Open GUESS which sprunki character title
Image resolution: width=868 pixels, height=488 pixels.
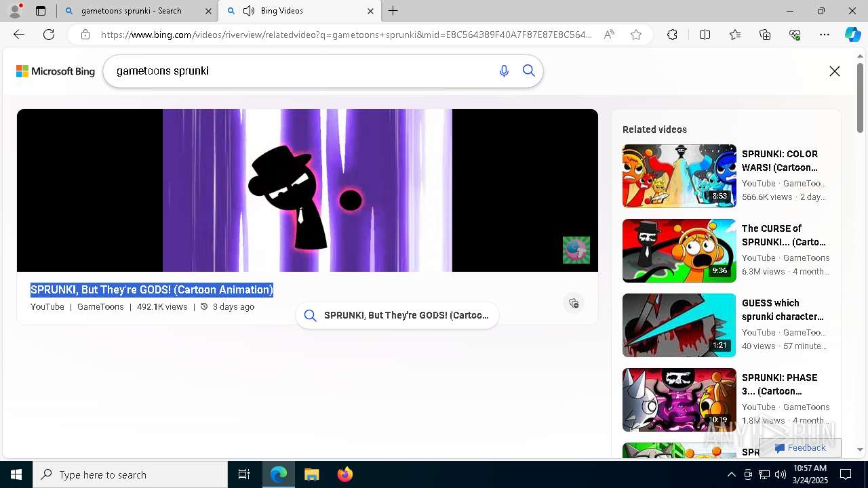tap(783, 310)
